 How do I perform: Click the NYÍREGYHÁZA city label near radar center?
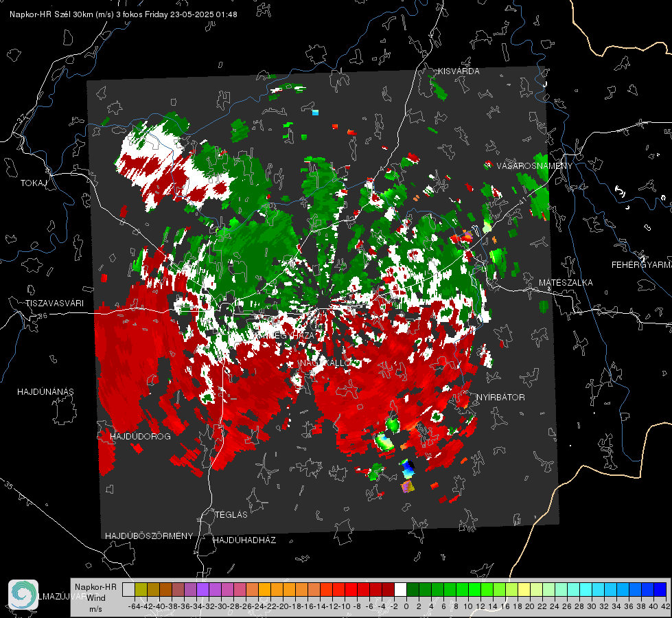click(286, 336)
